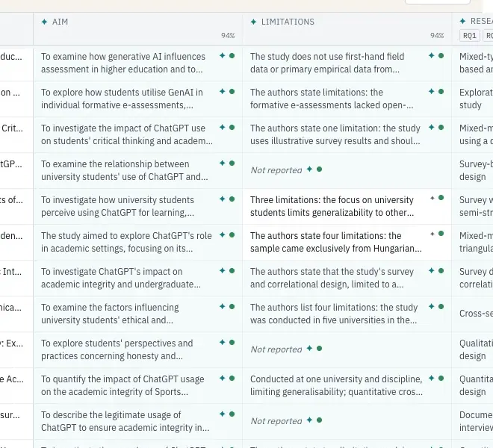The height and width of the screenshot is (448, 493).
Task: Click sparkle icon in 'first-hand field data' limitations cell
Action: [432, 56]
